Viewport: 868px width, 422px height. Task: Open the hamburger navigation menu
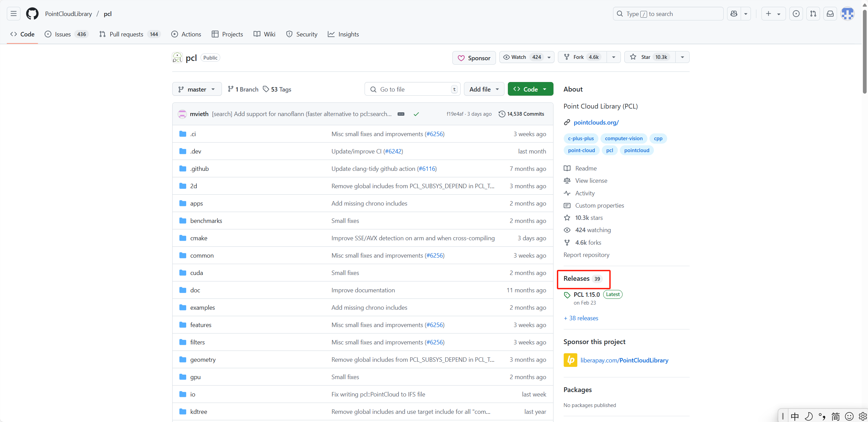[x=14, y=14]
